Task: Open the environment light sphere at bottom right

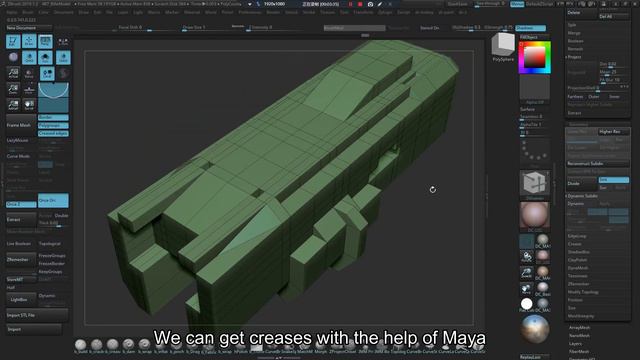Action: pyautogui.click(x=535, y=329)
